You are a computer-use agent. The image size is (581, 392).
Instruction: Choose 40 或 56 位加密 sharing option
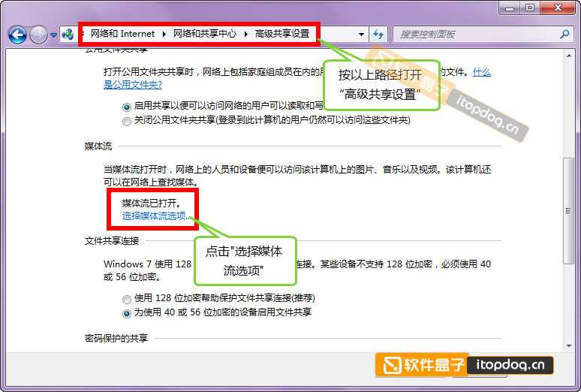click(126, 312)
